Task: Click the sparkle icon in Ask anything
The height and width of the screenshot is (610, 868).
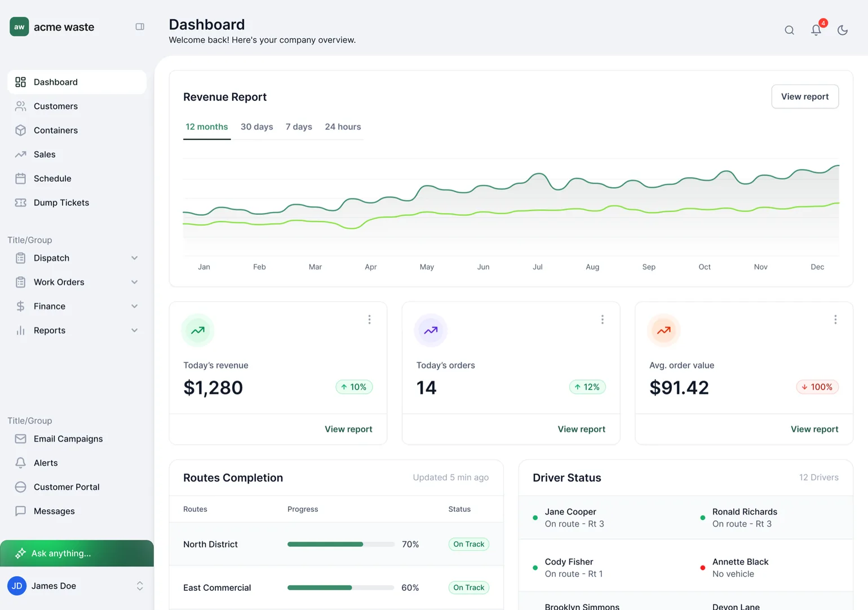Action: [20, 554]
